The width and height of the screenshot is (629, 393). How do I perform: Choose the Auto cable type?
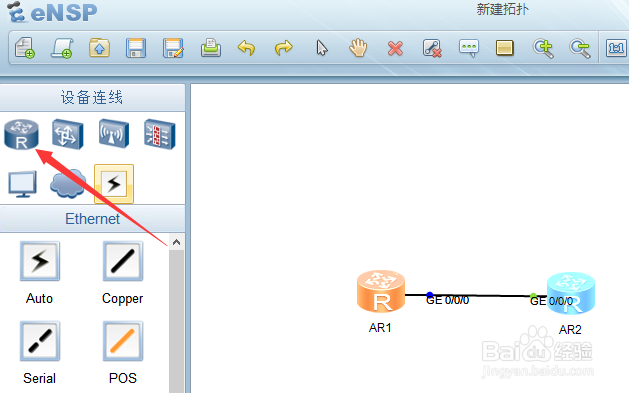click(40, 261)
